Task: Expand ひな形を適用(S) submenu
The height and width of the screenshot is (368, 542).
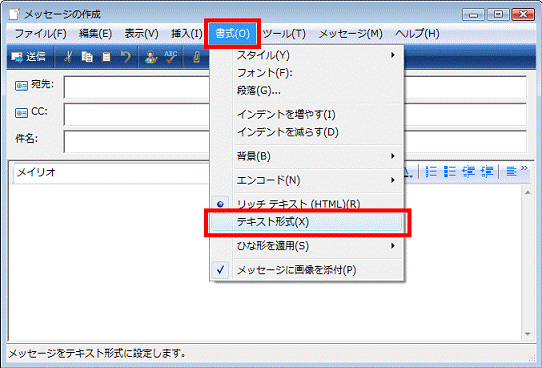Action: (306, 246)
